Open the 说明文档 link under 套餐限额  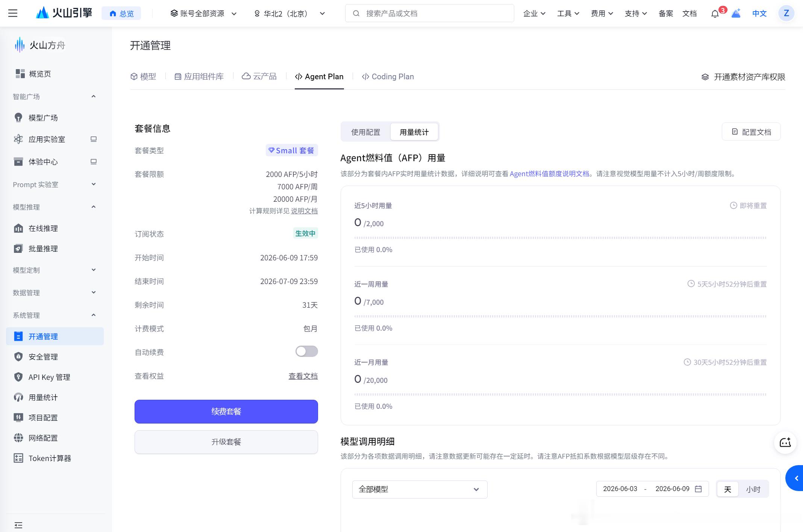pyautogui.click(x=304, y=211)
